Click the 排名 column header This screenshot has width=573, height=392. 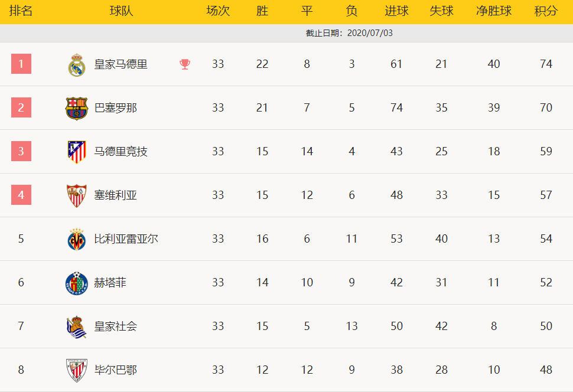[21, 11]
